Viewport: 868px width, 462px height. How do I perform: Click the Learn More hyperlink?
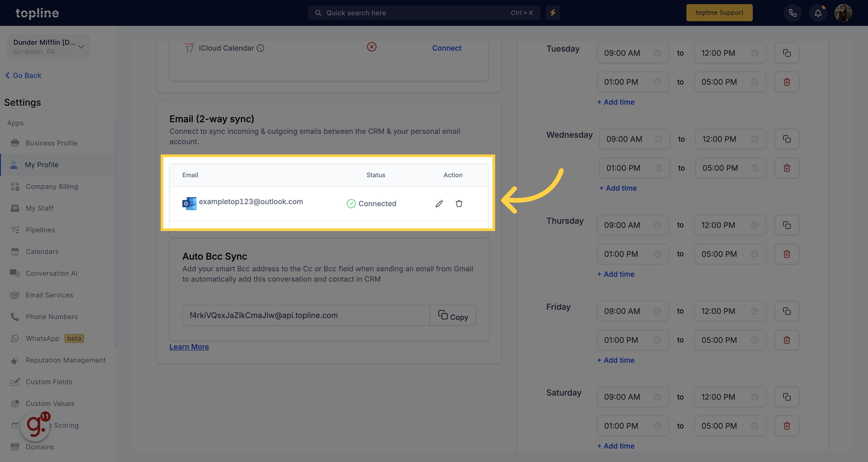coord(189,346)
